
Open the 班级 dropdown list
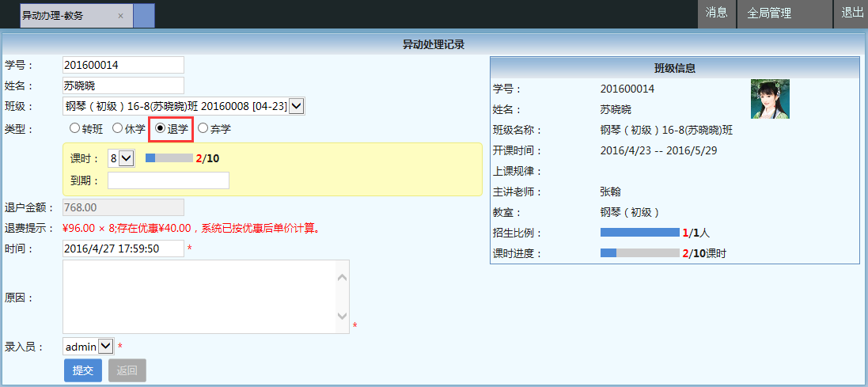pos(297,106)
